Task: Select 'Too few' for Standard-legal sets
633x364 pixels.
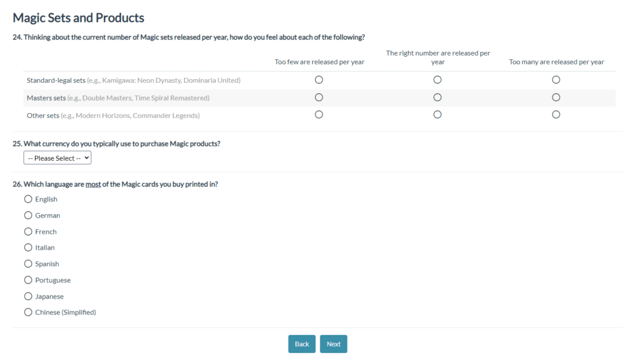Action: [x=319, y=80]
